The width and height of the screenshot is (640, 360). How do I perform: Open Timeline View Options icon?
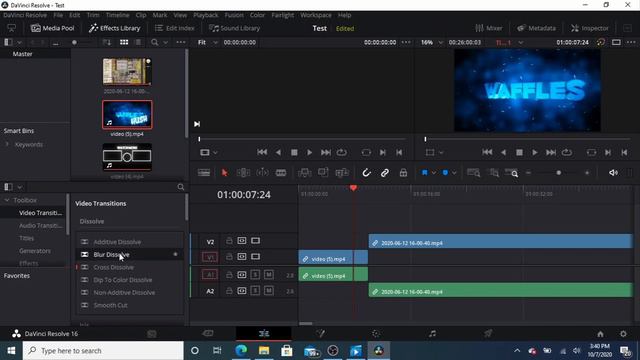pos(204,173)
